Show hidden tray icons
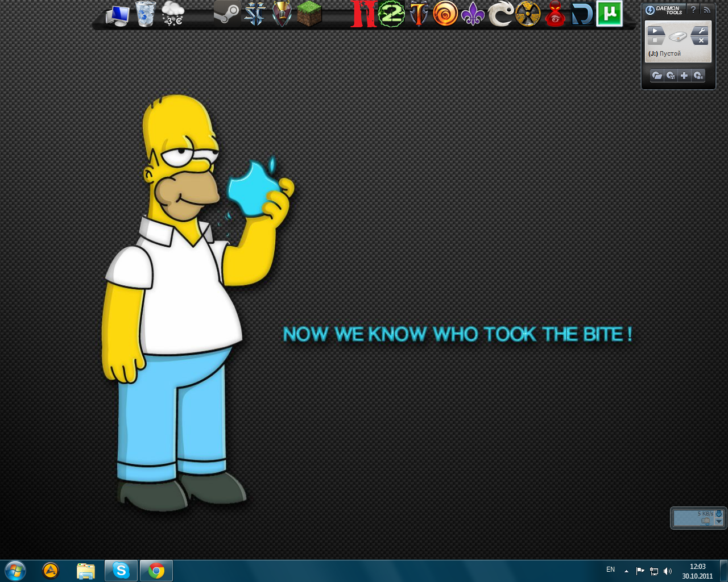 [x=626, y=571]
